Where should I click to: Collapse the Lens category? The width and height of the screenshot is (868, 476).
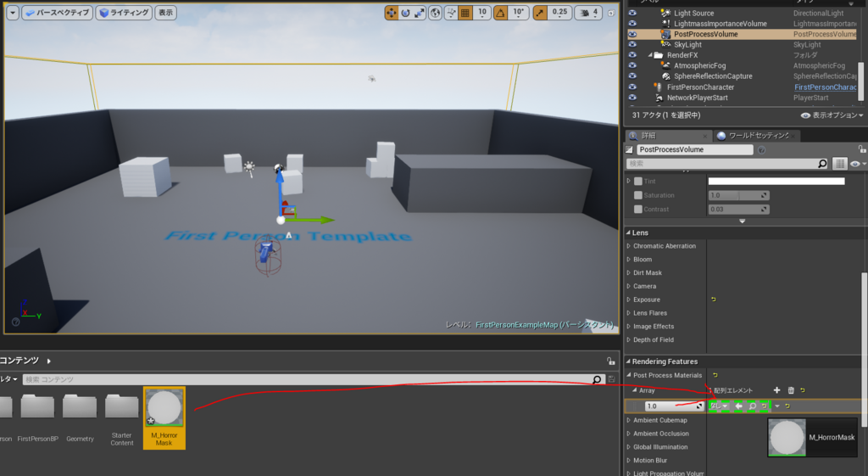(628, 232)
